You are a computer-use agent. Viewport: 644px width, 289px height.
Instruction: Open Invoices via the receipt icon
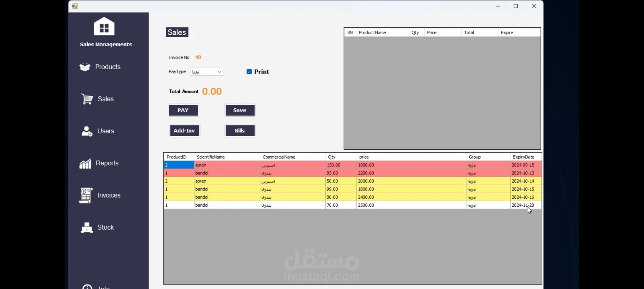click(86, 195)
